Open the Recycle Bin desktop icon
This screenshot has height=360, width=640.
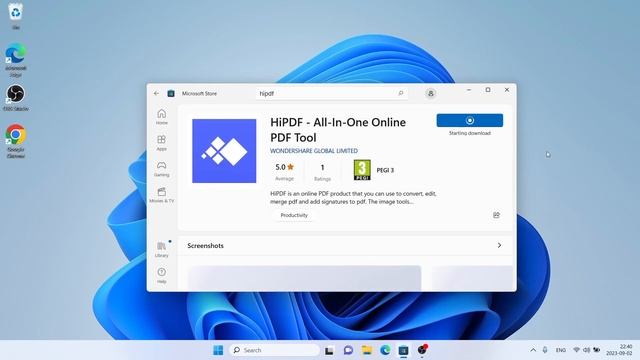click(x=16, y=16)
